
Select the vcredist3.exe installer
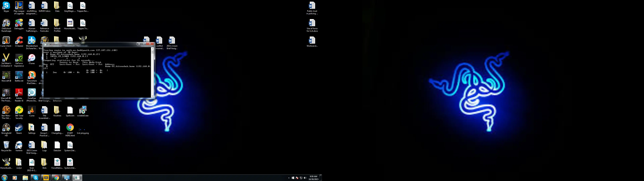[83, 111]
